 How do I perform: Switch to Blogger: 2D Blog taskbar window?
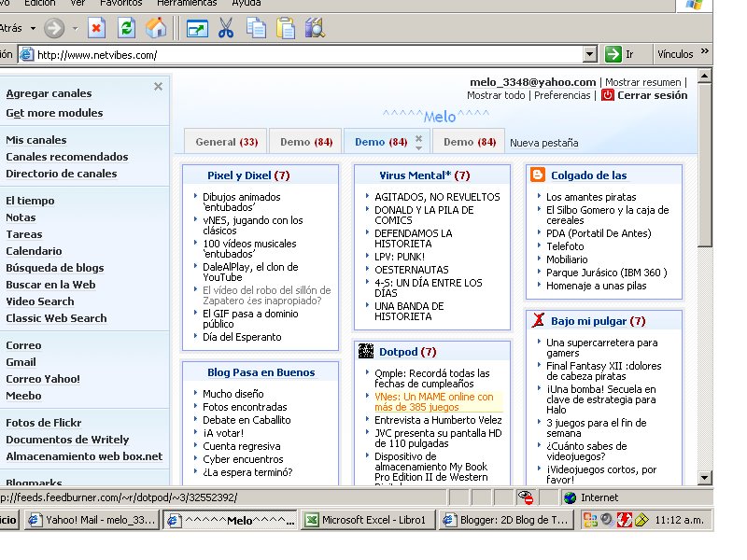(x=506, y=520)
